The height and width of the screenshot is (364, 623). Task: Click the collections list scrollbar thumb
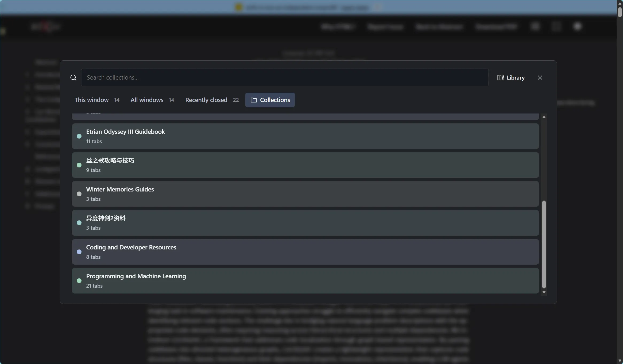coord(544,244)
